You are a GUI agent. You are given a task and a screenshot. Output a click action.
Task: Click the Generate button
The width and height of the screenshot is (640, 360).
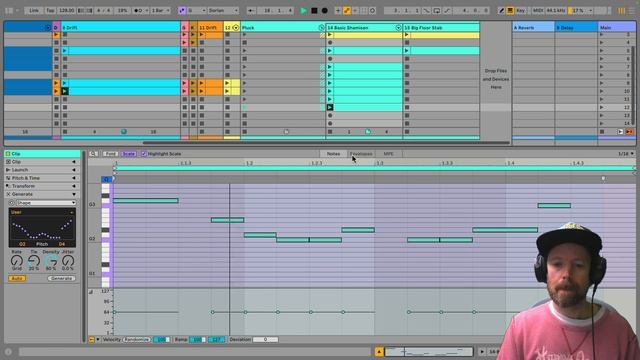[x=61, y=278]
